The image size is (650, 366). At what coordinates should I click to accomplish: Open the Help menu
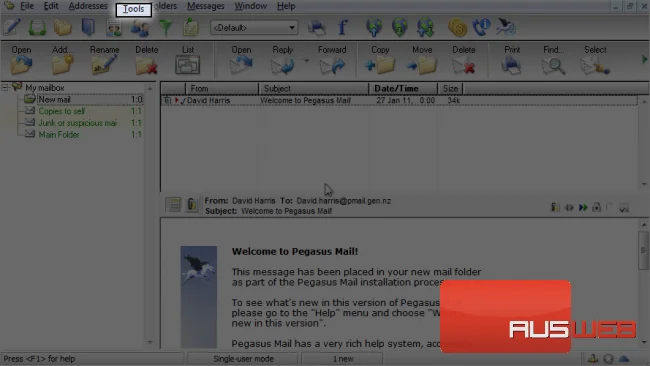[x=286, y=6]
